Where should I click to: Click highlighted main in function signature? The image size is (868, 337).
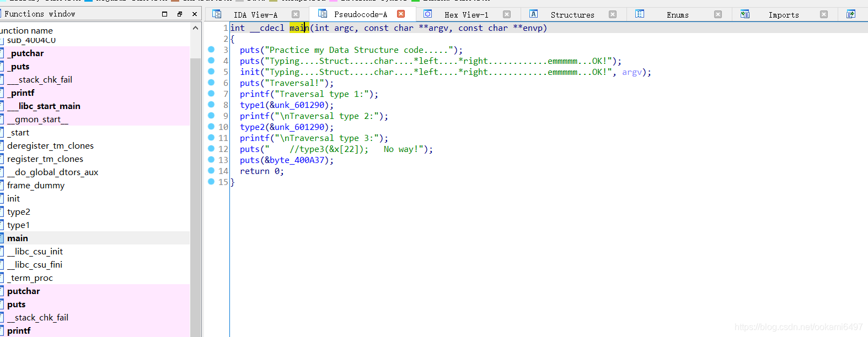(299, 28)
